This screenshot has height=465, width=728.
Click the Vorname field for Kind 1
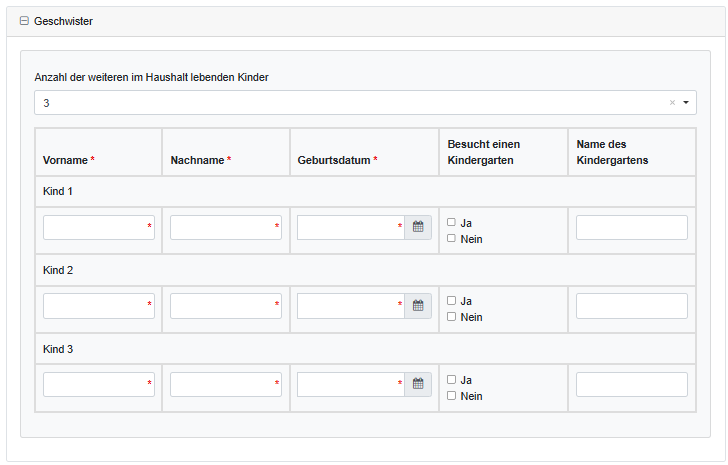(95, 227)
